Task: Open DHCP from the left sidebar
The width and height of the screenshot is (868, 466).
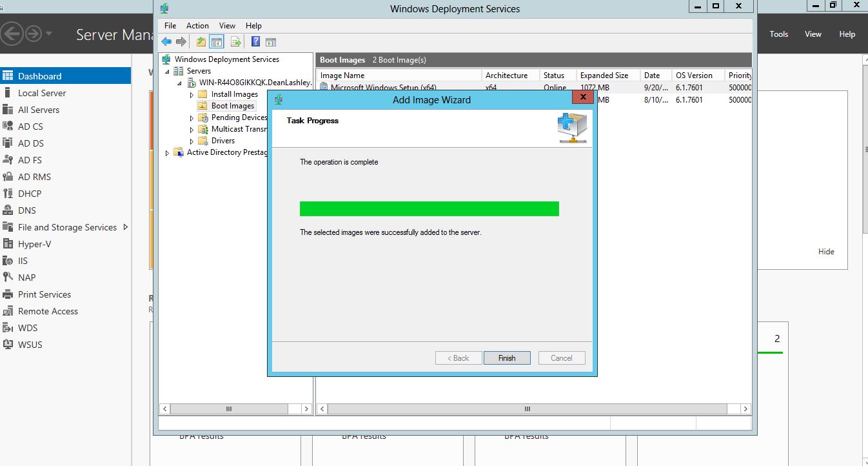Action: click(29, 194)
